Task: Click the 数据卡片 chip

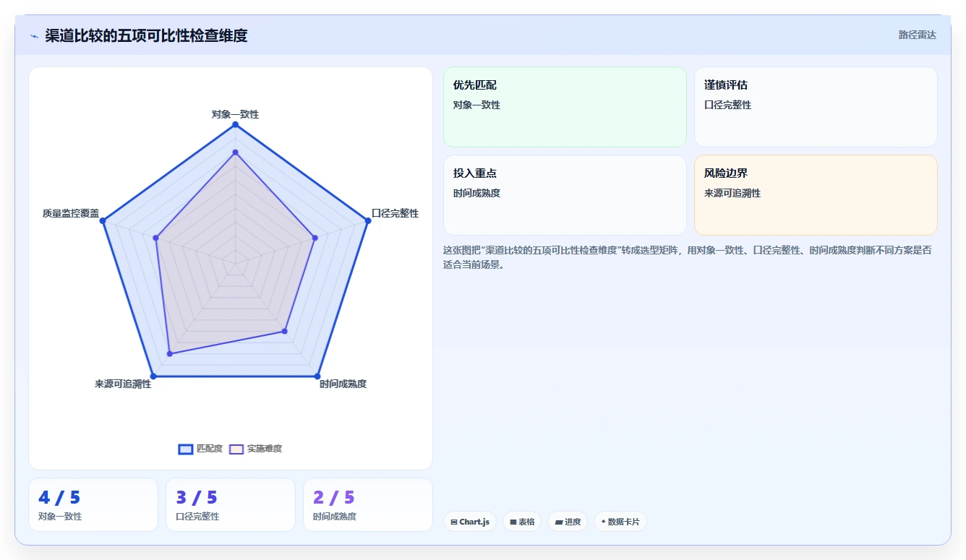Action: point(620,522)
